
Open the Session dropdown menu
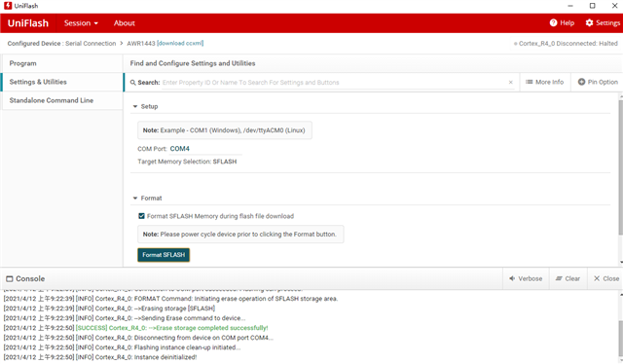tap(81, 23)
